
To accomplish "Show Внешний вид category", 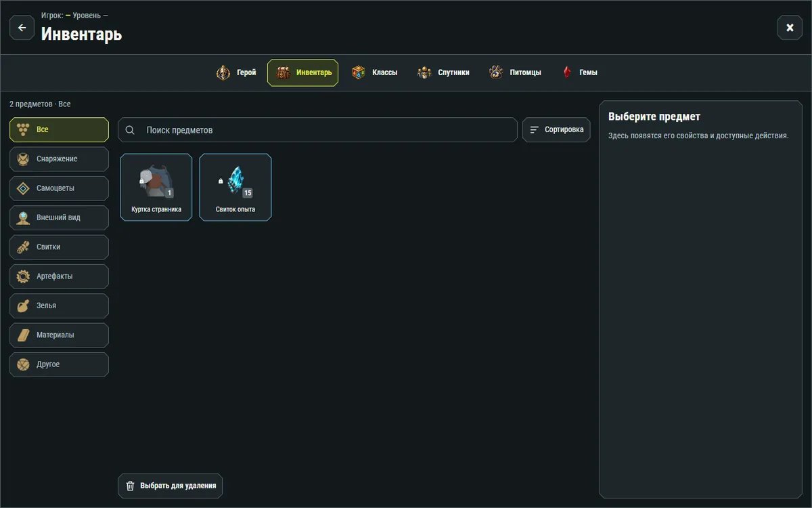I will point(59,217).
